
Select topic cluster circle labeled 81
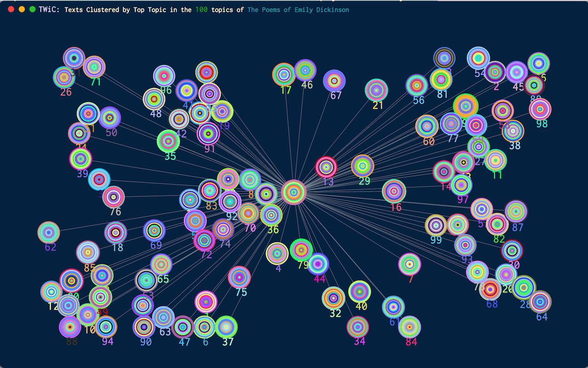[x=441, y=79]
